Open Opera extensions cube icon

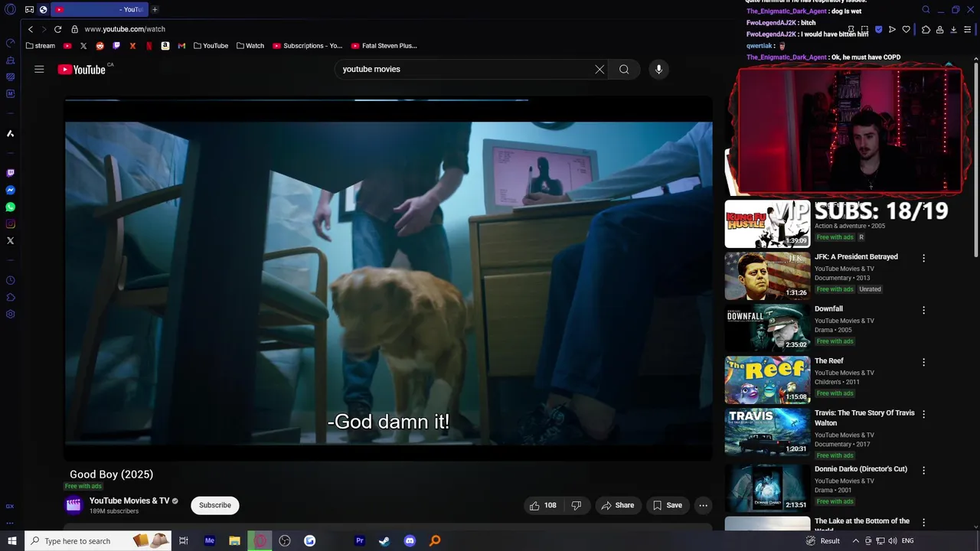pos(926,30)
